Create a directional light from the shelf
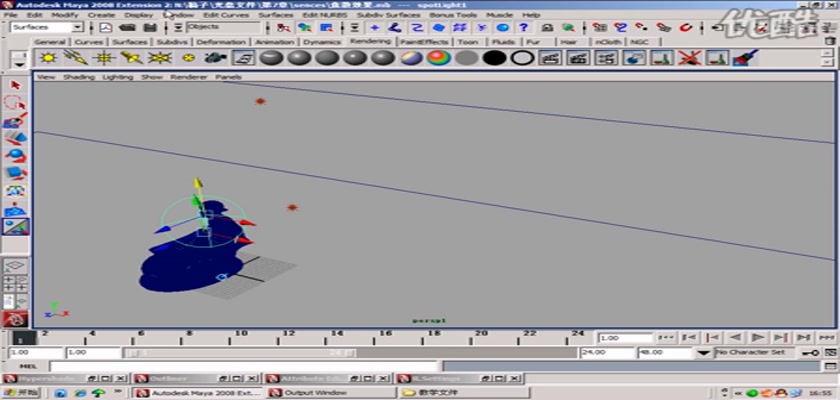The width and height of the screenshot is (840, 400). point(76,58)
